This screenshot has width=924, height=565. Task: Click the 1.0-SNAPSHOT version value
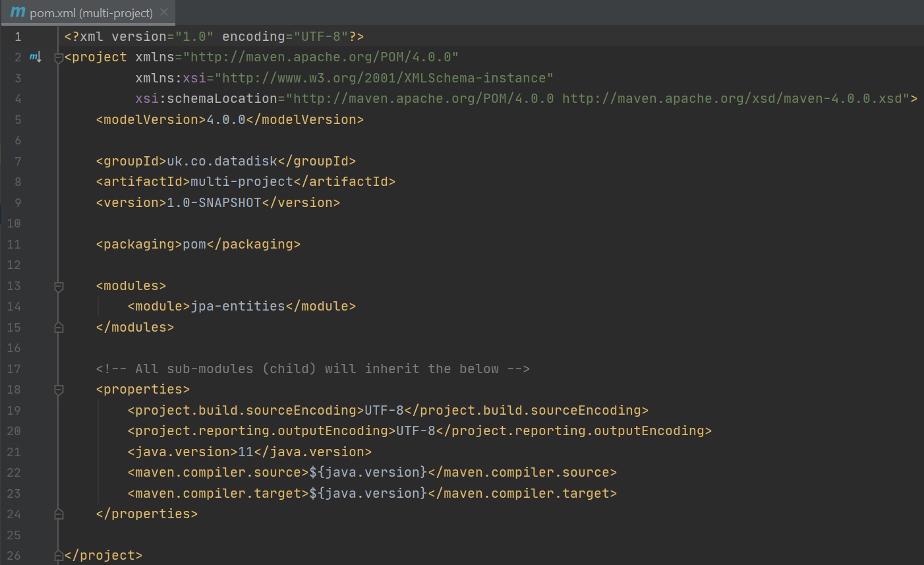pos(214,203)
